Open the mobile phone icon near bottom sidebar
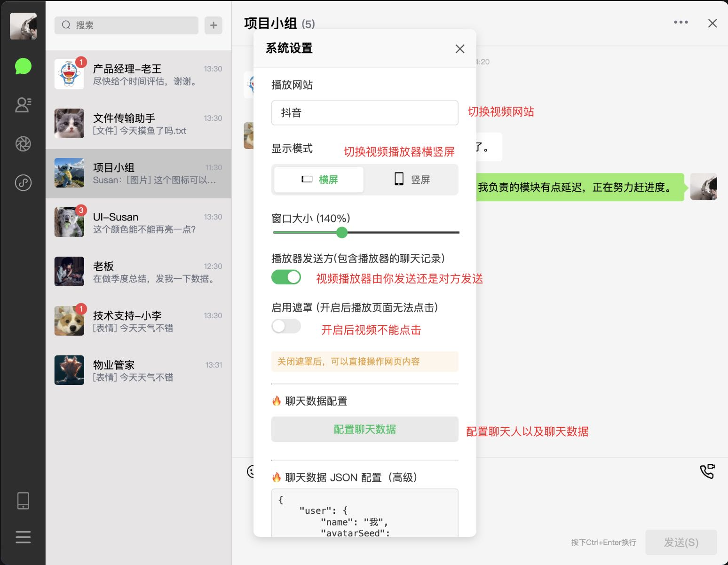Image resolution: width=728 pixels, height=565 pixels. point(23,500)
